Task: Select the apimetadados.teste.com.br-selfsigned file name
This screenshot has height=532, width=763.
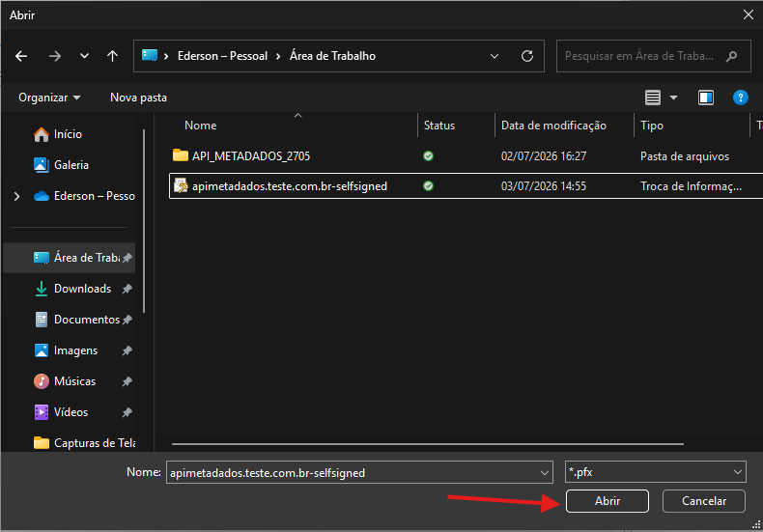Action: (x=290, y=186)
